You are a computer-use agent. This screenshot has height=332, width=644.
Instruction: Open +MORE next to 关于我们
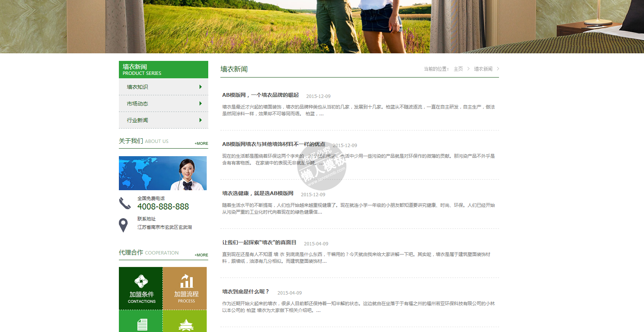(201, 144)
